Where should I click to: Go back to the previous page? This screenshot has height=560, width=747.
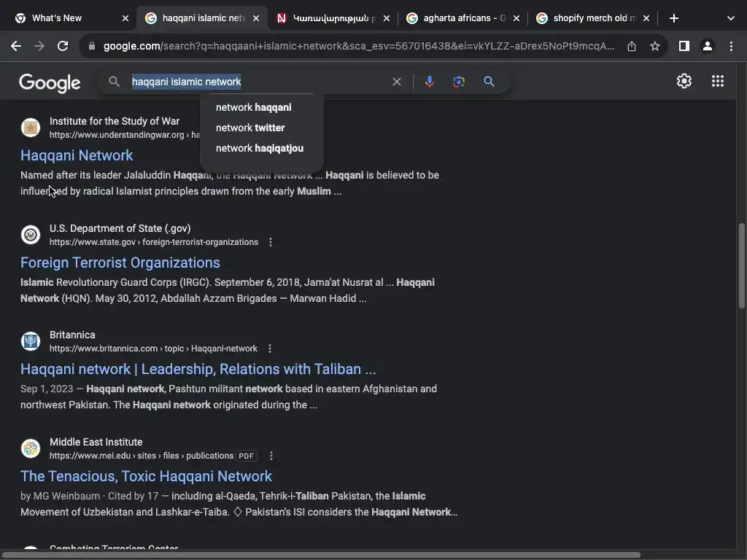[x=16, y=46]
